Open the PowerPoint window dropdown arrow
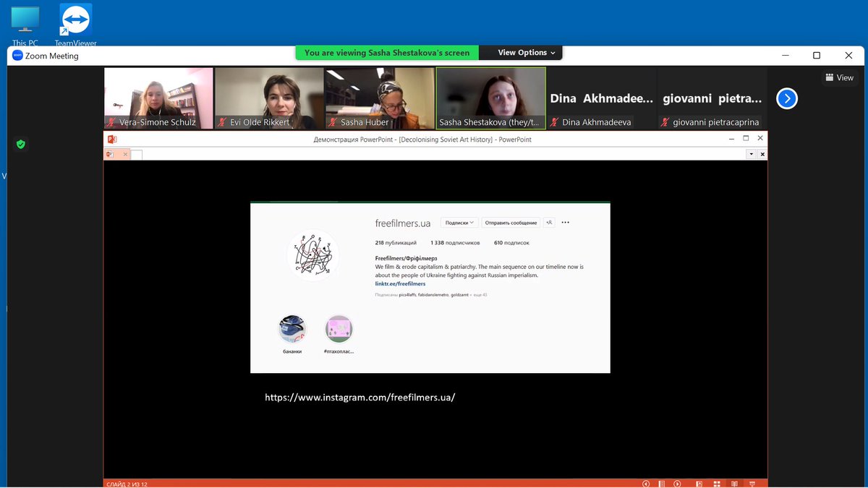 click(x=751, y=154)
